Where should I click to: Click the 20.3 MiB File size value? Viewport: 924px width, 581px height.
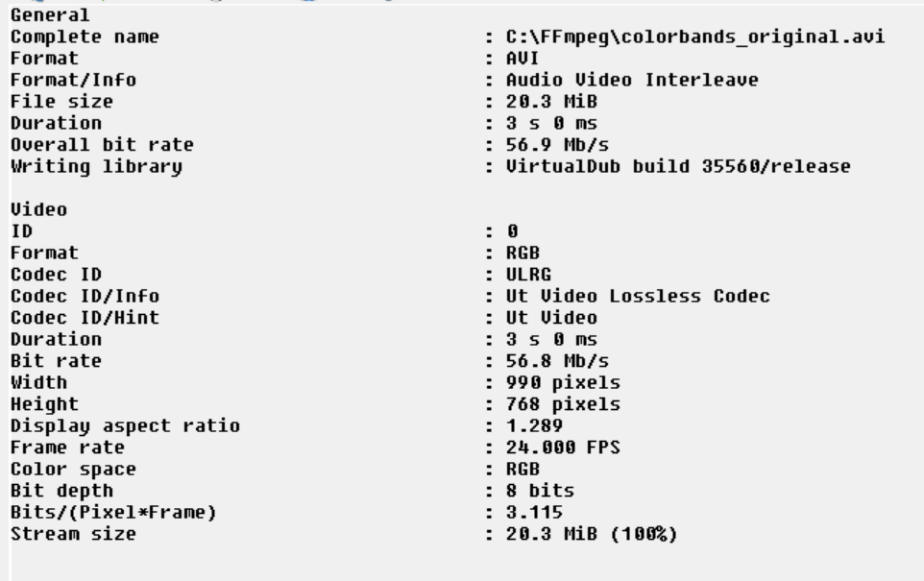coord(547,101)
